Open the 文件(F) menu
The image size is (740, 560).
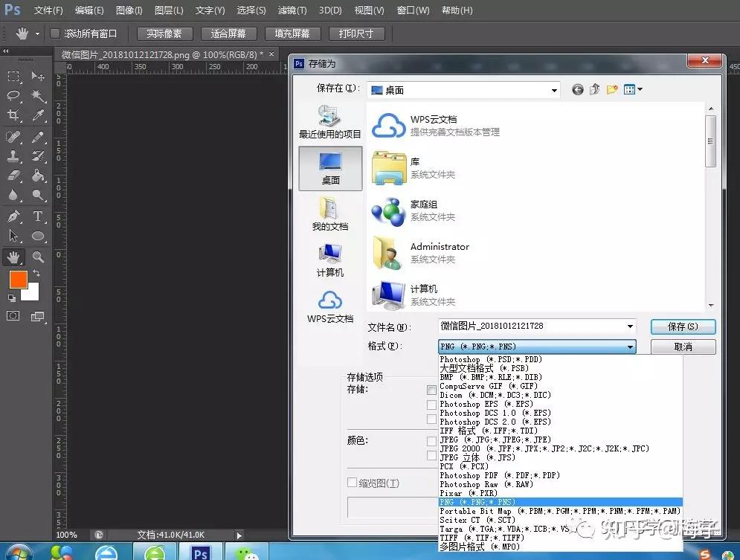(x=48, y=10)
